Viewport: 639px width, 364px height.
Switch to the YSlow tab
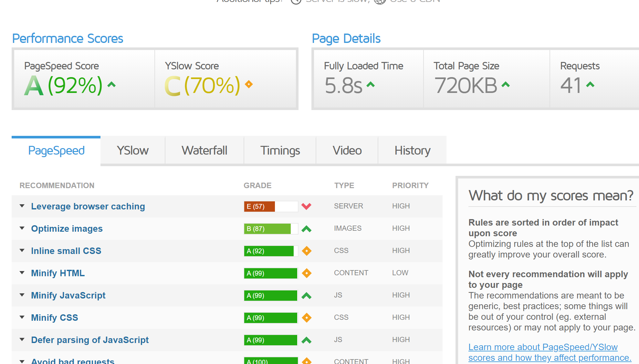[133, 150]
